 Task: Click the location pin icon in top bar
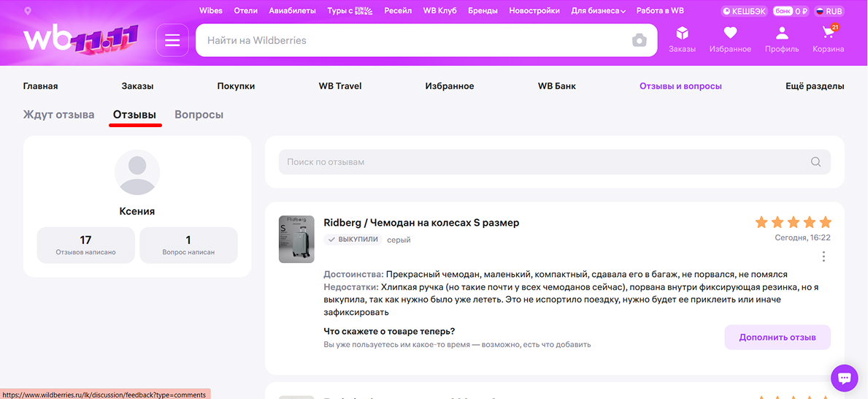[x=28, y=11]
